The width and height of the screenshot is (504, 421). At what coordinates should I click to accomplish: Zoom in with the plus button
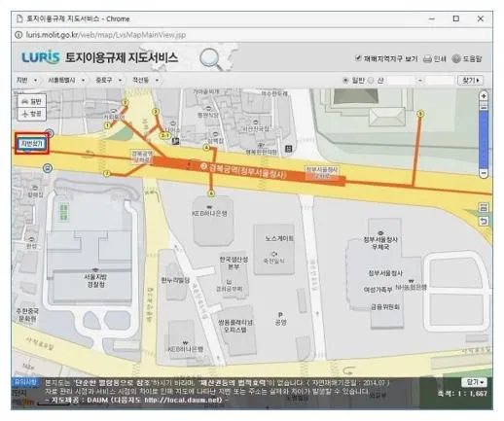[x=484, y=96]
